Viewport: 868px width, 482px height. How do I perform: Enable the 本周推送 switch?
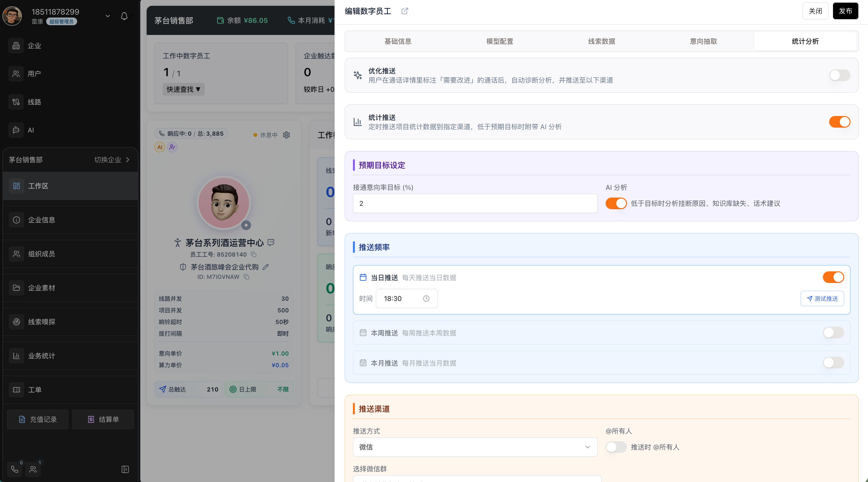coord(833,333)
